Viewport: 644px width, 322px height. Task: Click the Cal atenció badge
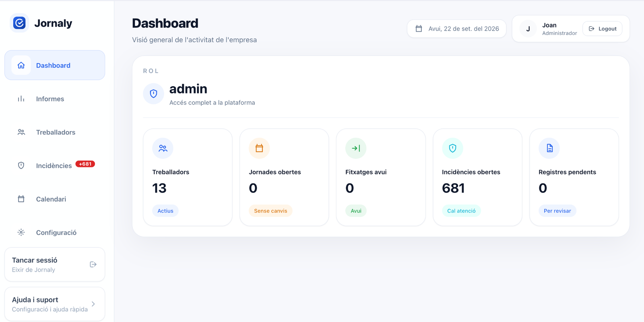(461, 211)
